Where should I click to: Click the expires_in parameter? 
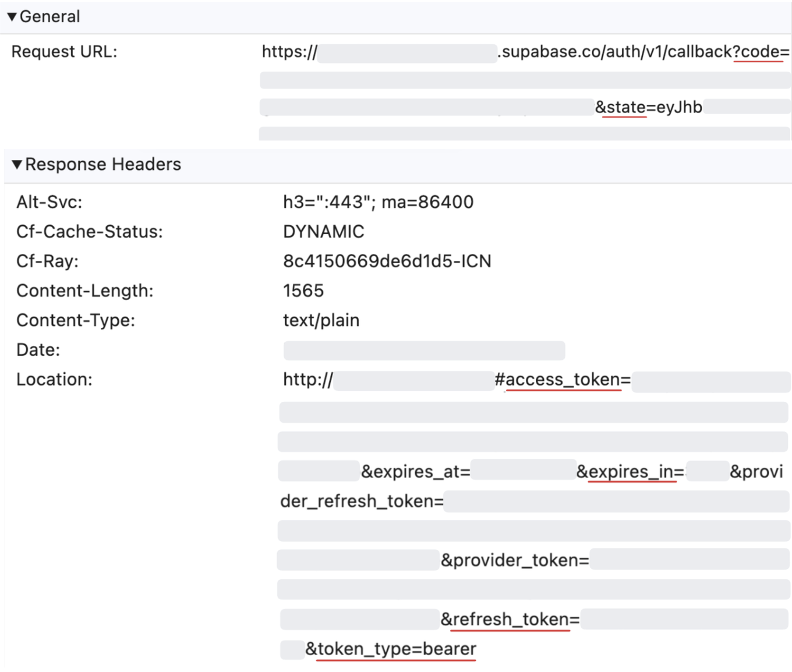[631, 472]
